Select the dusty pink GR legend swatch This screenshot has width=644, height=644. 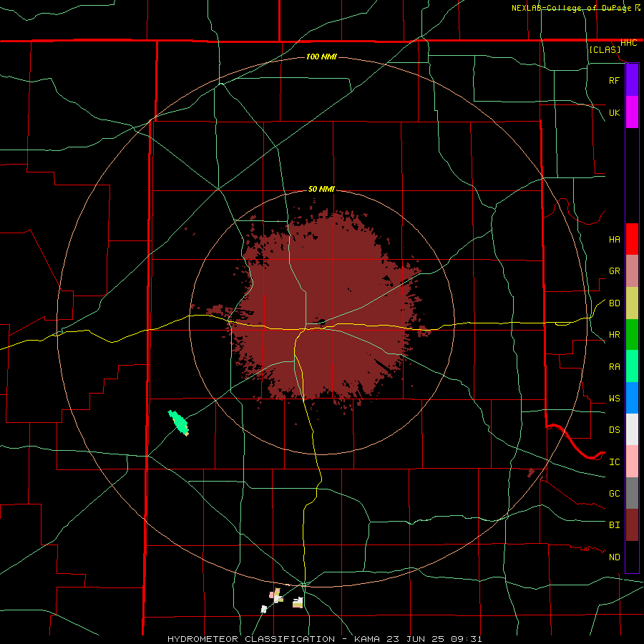click(632, 271)
